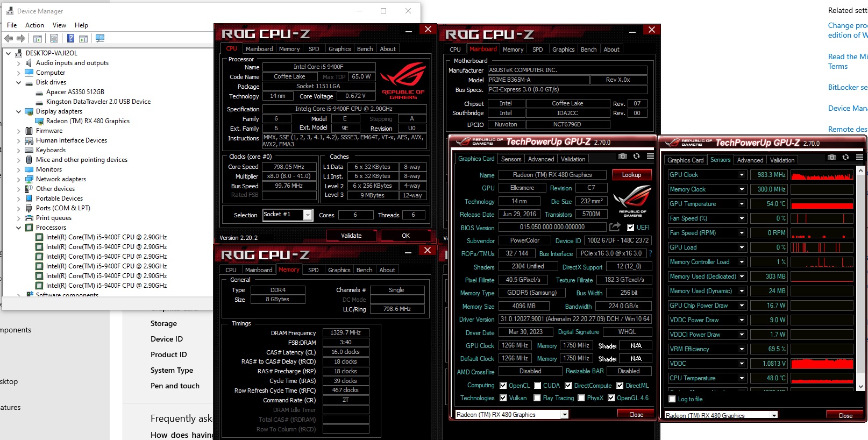Click the refresh icon in GPU-Z Graphics Card window
868x440 pixels.
(x=636, y=156)
